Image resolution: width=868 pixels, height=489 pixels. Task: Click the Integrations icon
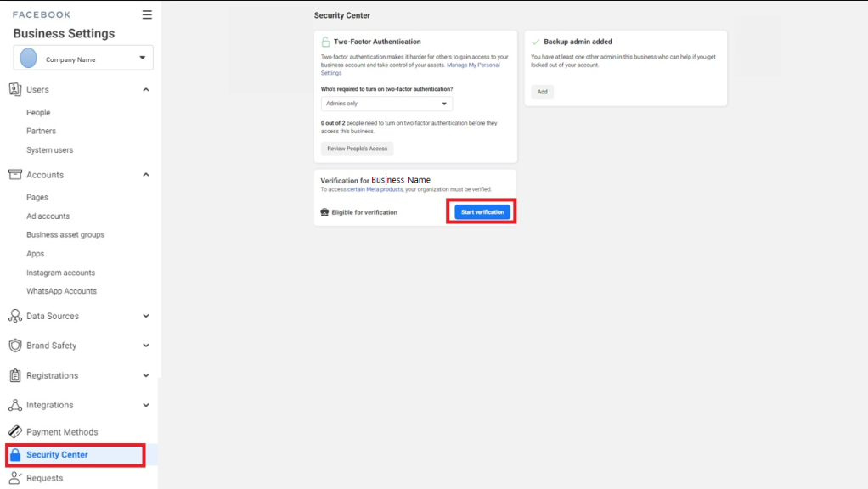(x=14, y=405)
